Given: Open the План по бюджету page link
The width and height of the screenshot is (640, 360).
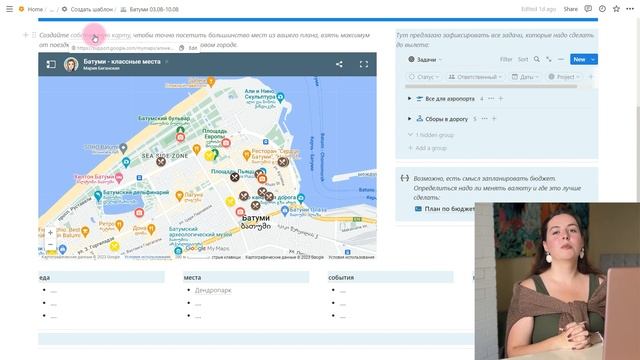Looking at the screenshot, I should pyautogui.click(x=444, y=209).
